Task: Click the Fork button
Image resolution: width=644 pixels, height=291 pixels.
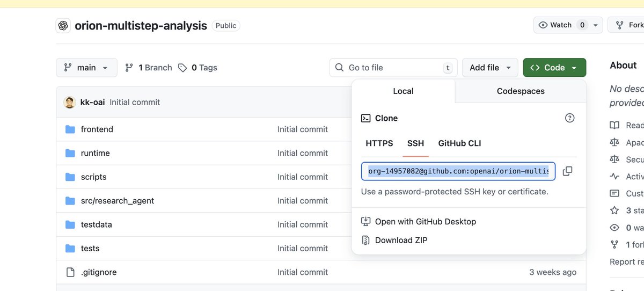Action: [629, 25]
